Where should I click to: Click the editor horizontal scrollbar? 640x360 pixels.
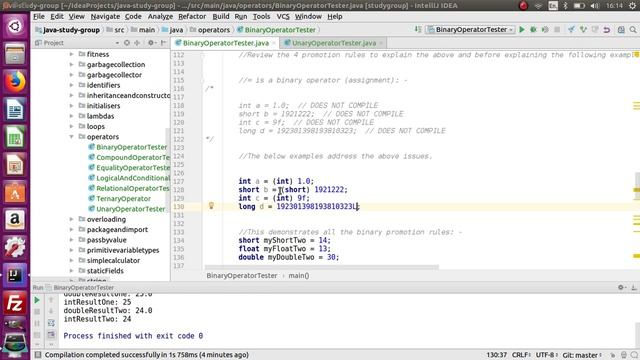tap(322, 267)
